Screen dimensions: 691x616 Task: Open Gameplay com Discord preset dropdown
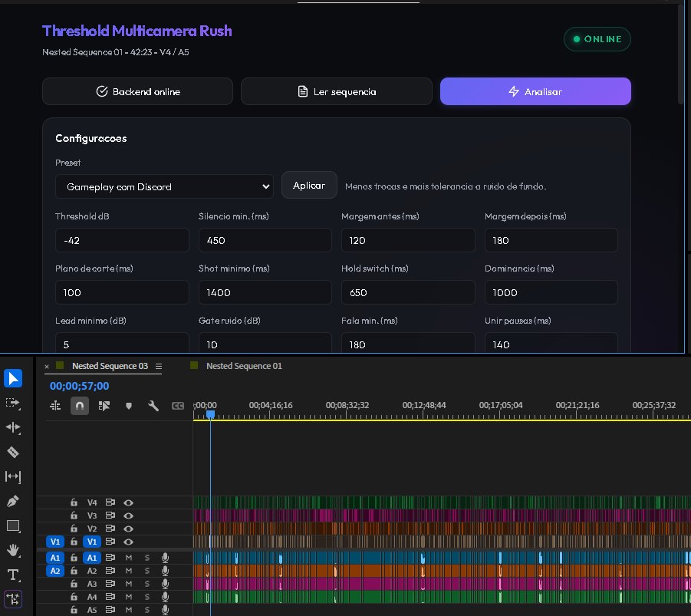(164, 186)
